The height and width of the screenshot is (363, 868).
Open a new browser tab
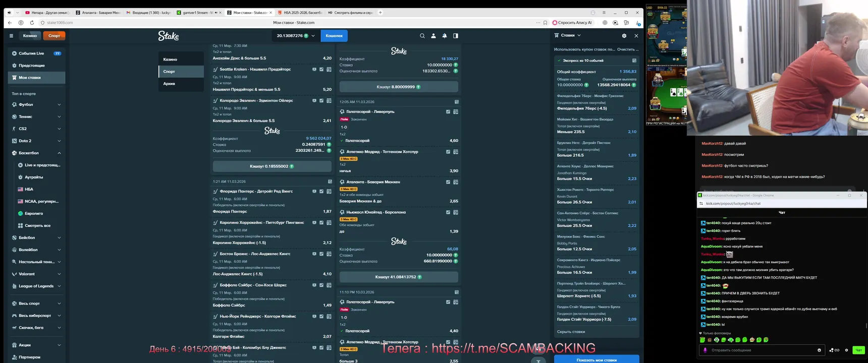point(381,13)
